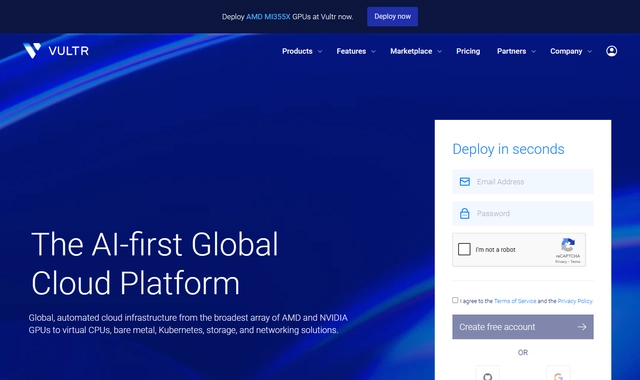
Task: Open reCAPTCHA Privacy link
Action: (560, 262)
